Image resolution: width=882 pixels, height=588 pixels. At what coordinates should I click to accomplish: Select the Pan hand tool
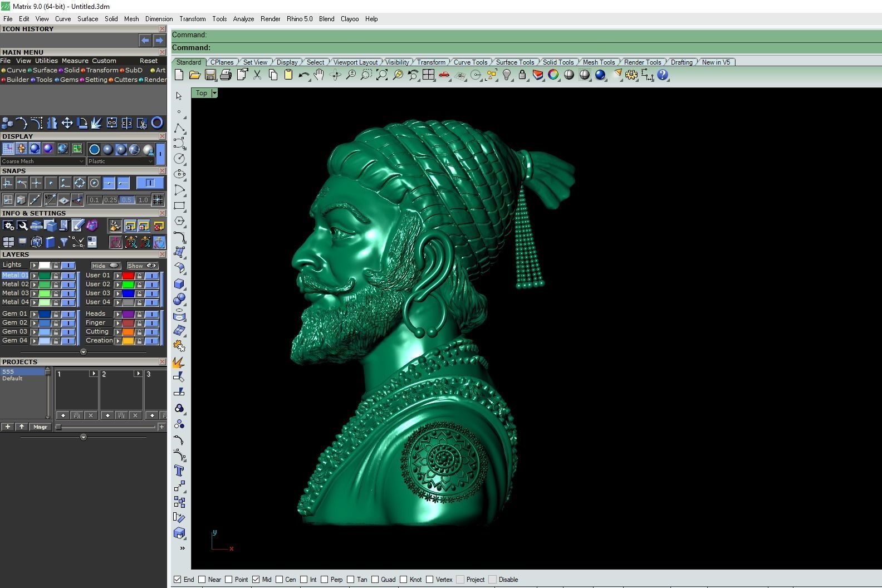(319, 75)
